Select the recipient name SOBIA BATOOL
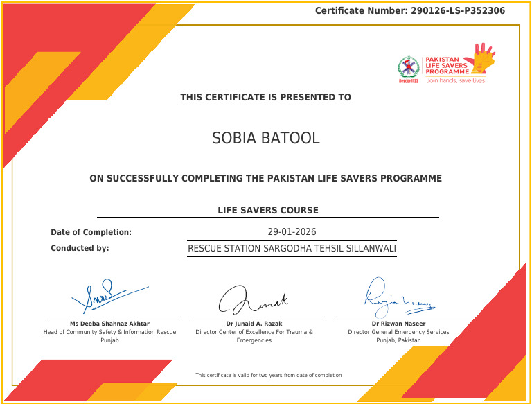The height and width of the screenshot is (404, 532). pos(266,138)
